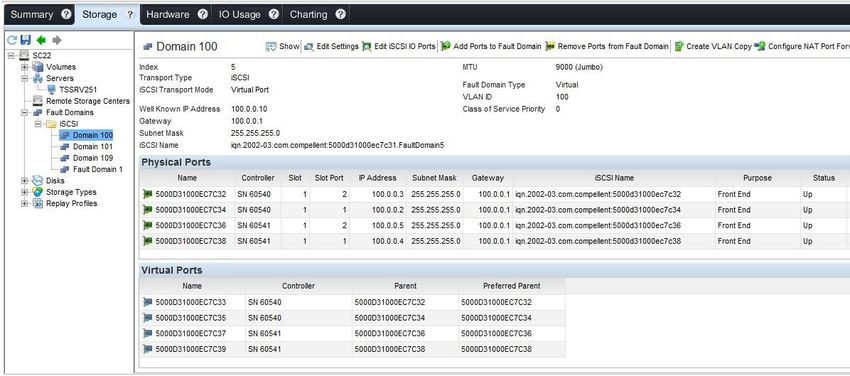The image size is (850, 376).
Task: Collapse the Fault Domains tree node
Action: click(x=24, y=112)
